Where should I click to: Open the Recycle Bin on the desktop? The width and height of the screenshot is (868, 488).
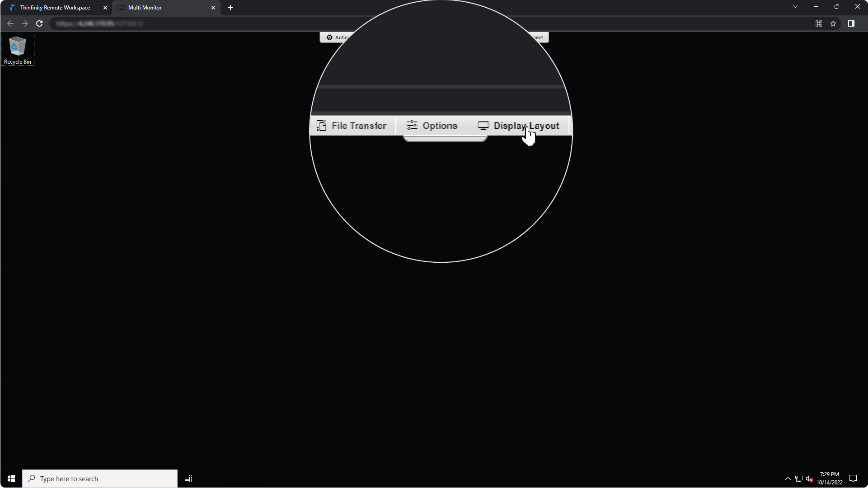(17, 46)
